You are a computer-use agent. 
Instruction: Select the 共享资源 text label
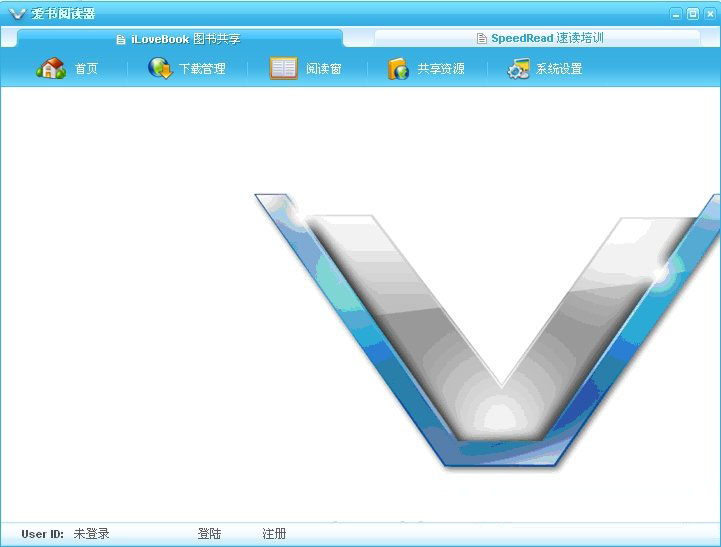441,69
